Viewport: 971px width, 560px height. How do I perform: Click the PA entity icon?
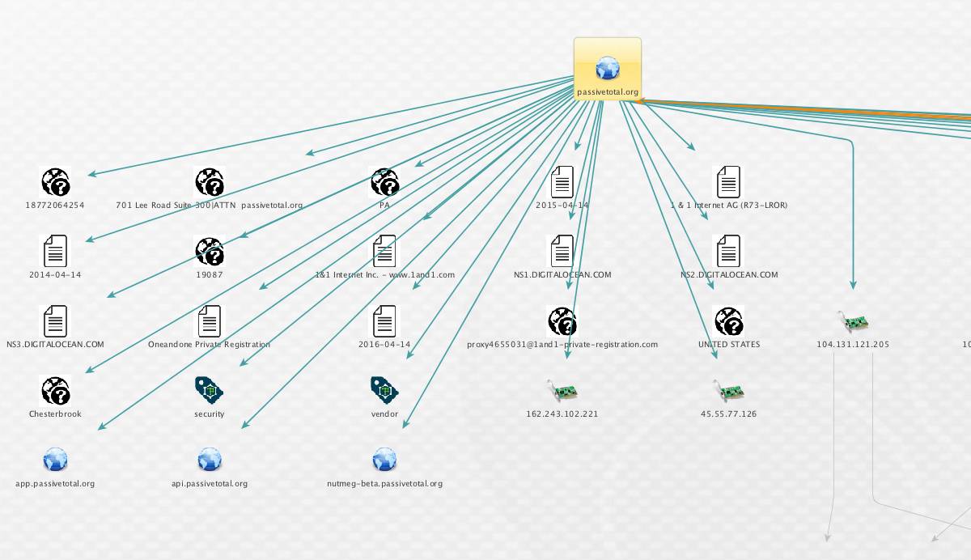tap(384, 182)
